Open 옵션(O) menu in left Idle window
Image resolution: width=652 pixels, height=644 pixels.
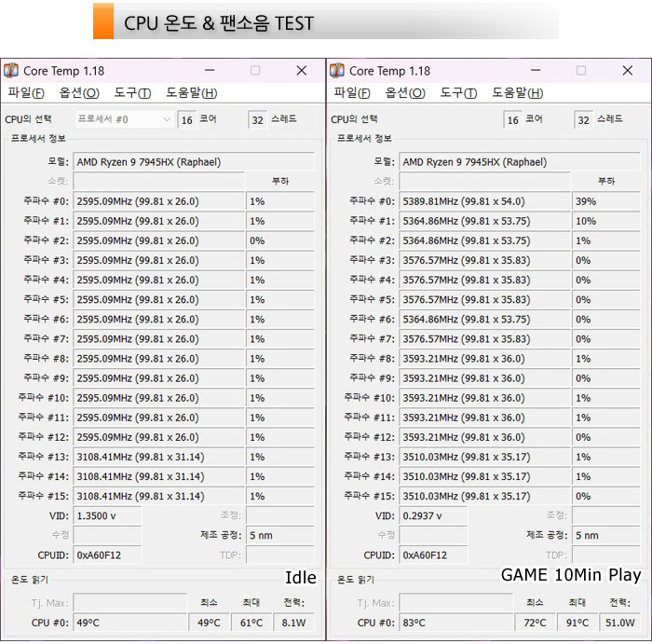(79, 92)
